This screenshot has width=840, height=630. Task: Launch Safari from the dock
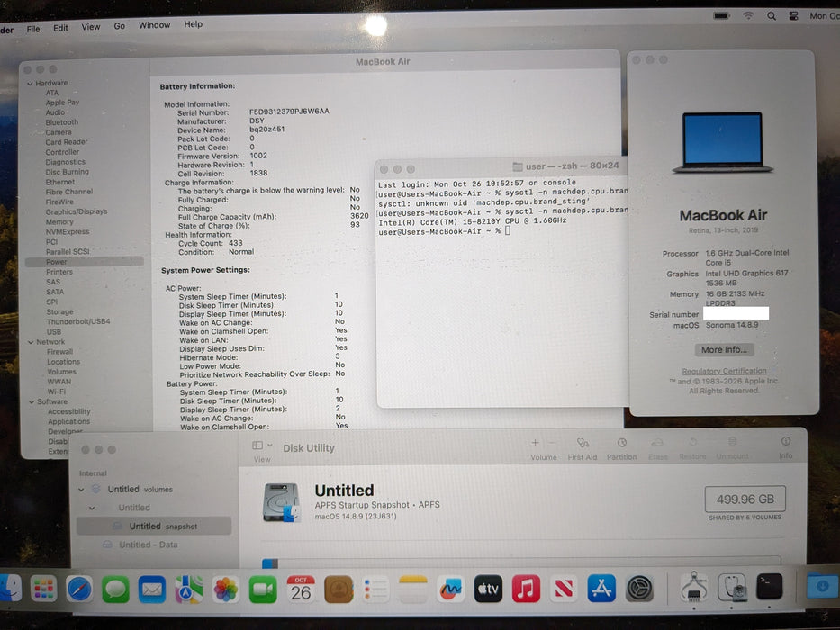pos(79,589)
